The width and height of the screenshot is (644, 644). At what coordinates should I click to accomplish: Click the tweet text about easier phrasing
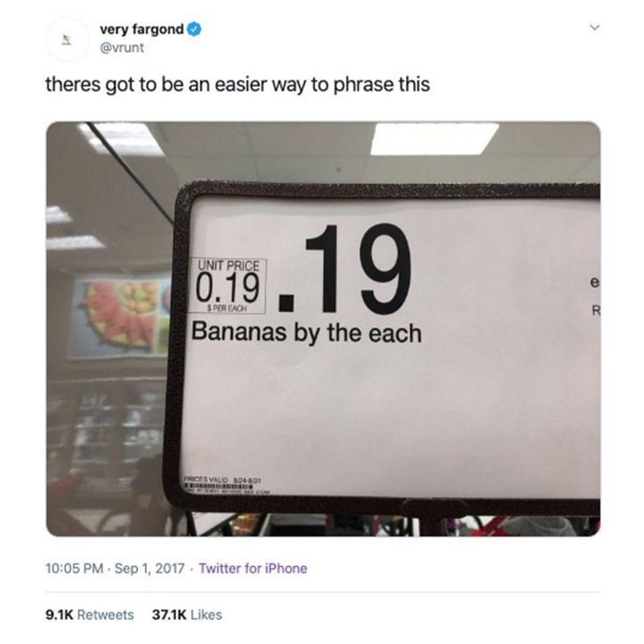pos(237,85)
